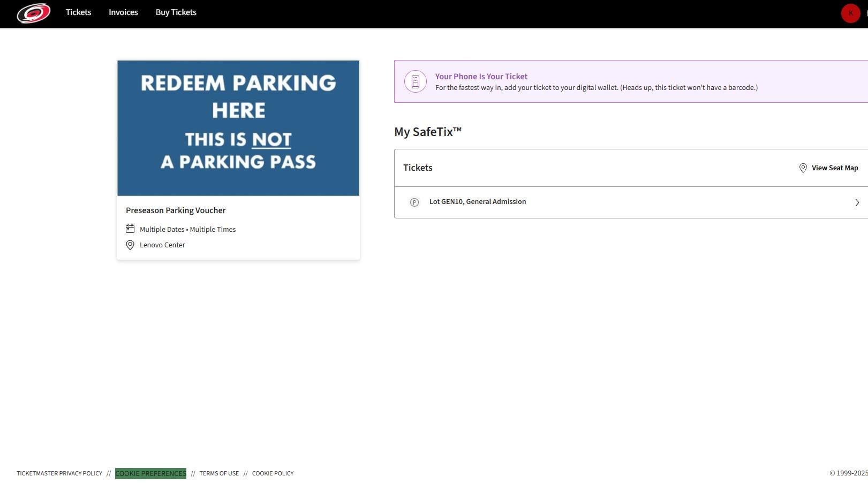Open View Seat Map
This screenshot has height=484, width=868.
coord(834,168)
